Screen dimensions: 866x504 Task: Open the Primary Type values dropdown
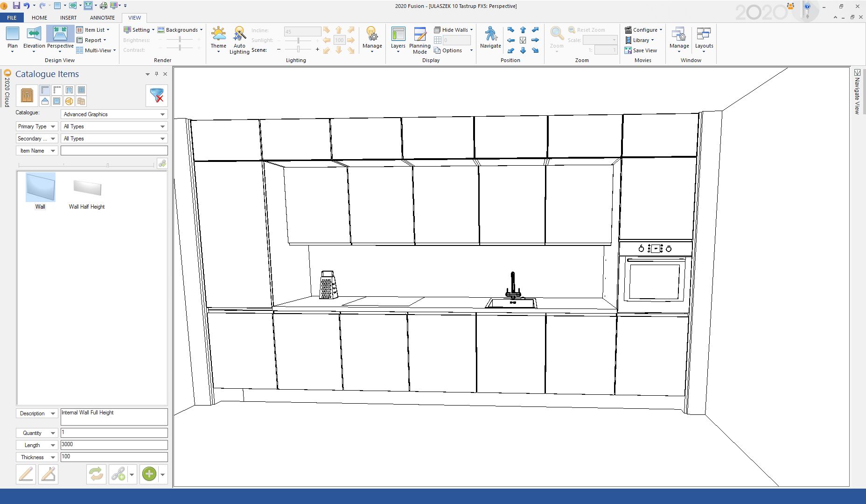point(162,126)
